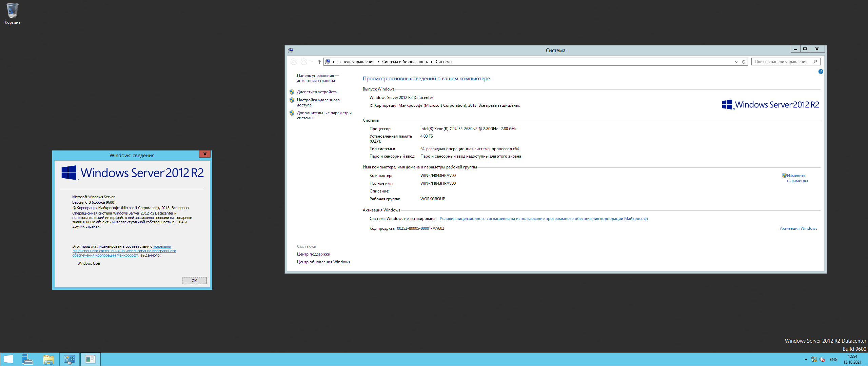Expand chevron after 'Система и безопасность'

(x=432, y=62)
